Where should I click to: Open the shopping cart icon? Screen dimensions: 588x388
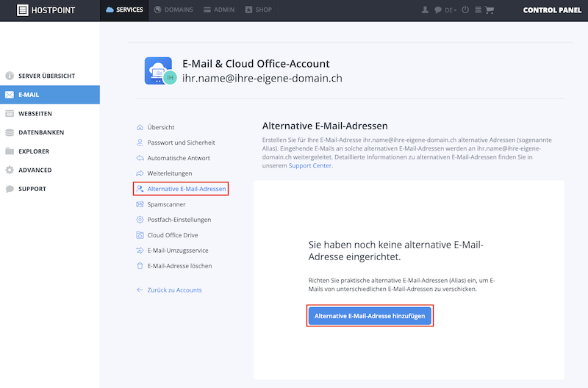(x=490, y=10)
